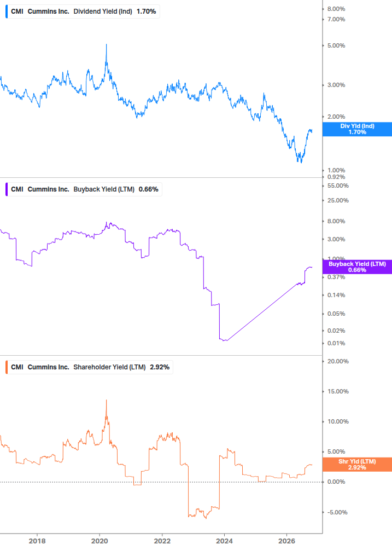Click the '0.37%' tick in Buyback Yield panel
392x550 pixels.
tap(336, 277)
